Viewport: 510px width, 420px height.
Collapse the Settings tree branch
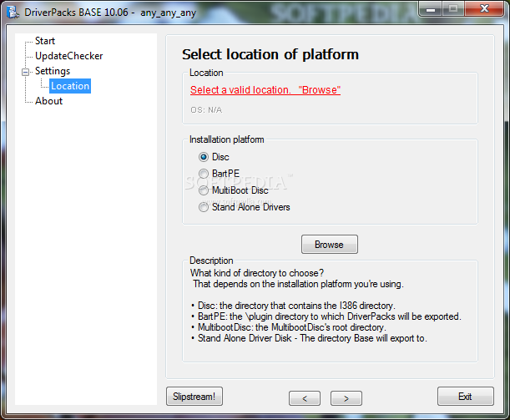click(x=25, y=72)
